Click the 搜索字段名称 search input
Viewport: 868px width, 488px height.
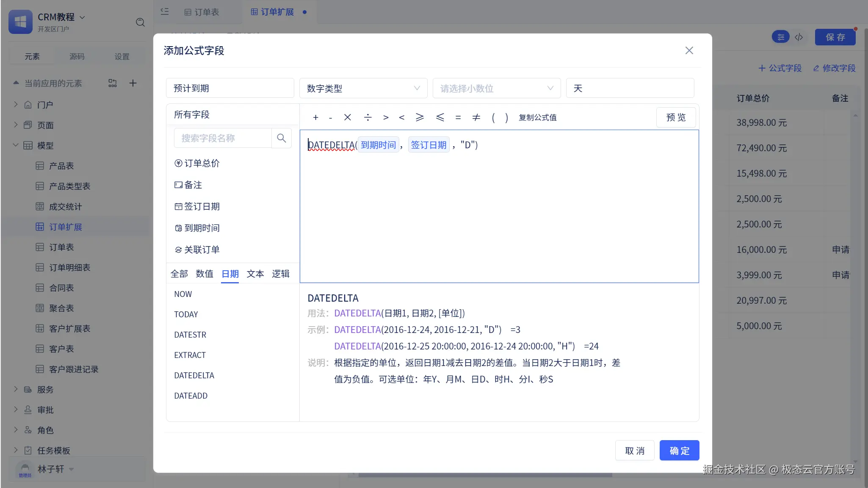click(x=222, y=138)
